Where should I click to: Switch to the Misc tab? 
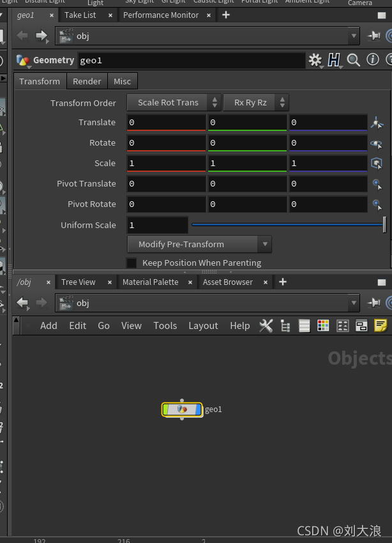pos(122,81)
